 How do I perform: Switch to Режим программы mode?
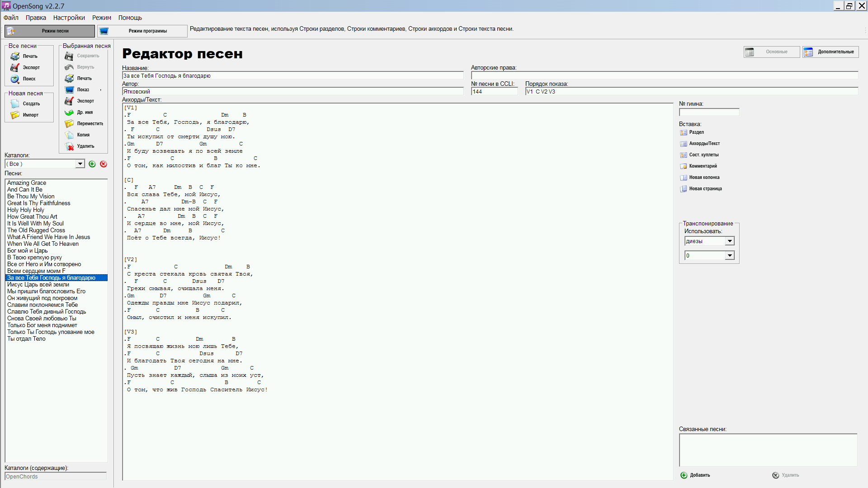142,31
